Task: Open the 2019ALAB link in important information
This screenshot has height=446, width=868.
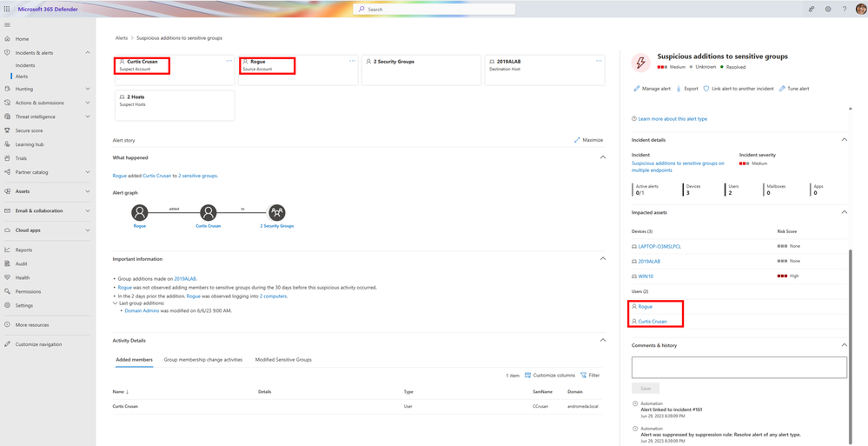Action: (x=185, y=279)
